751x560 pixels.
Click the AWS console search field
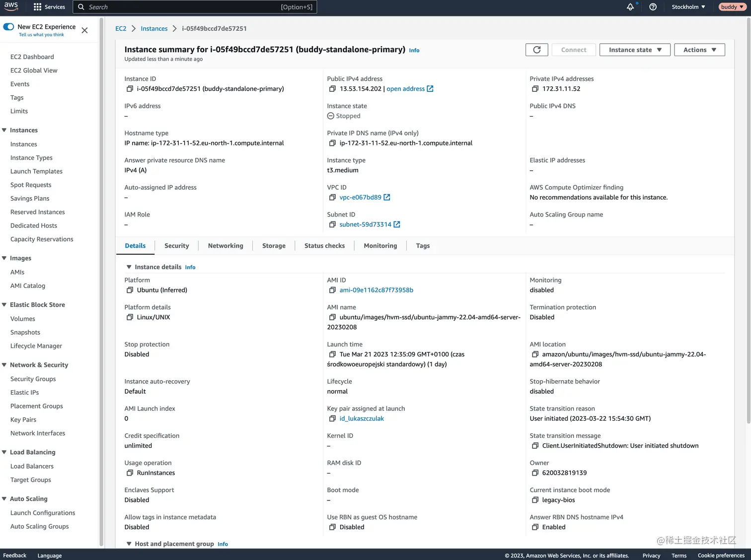point(195,7)
